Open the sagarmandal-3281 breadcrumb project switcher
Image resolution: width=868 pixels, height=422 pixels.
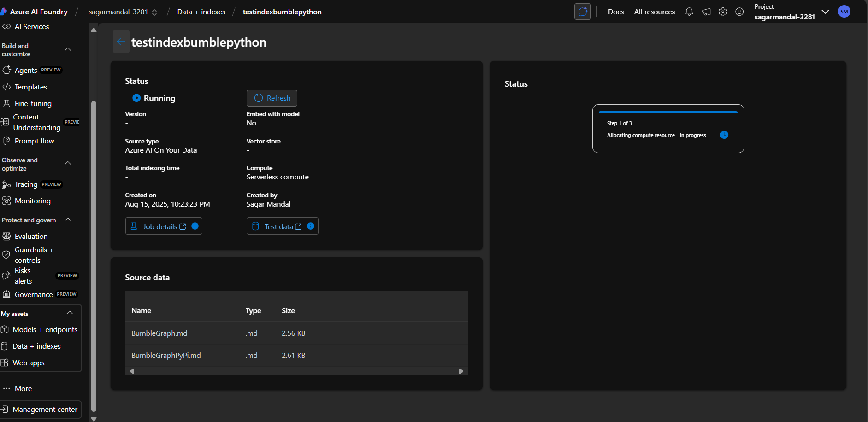click(123, 12)
